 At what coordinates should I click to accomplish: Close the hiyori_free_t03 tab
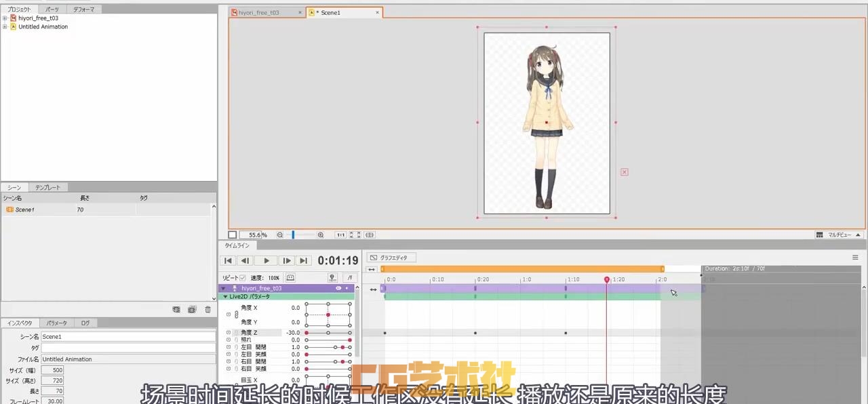300,13
